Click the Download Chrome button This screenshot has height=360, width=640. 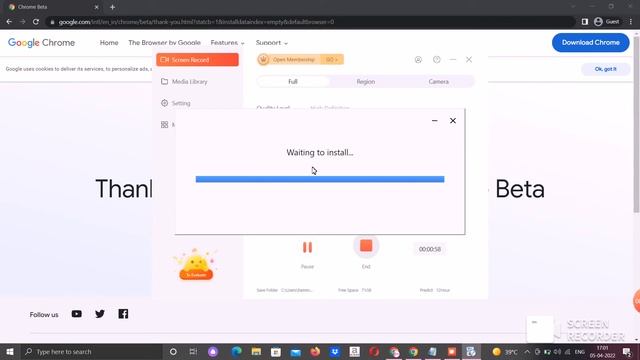pos(590,42)
